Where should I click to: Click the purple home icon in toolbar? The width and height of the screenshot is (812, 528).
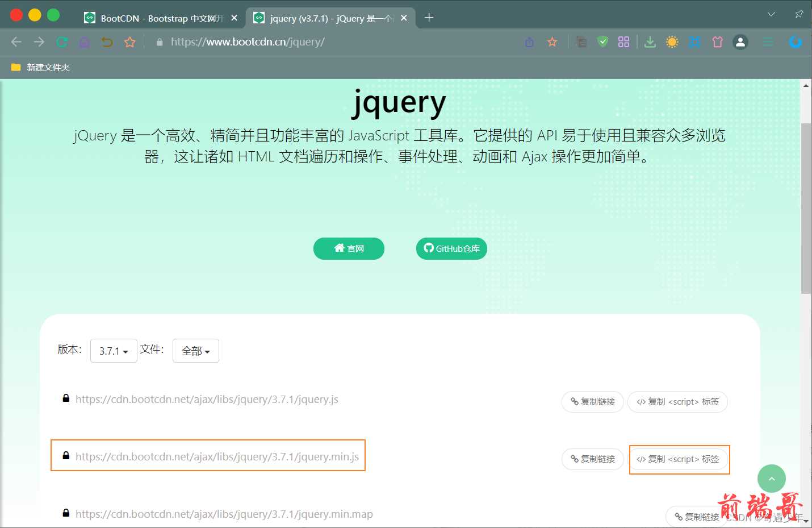click(x=84, y=42)
